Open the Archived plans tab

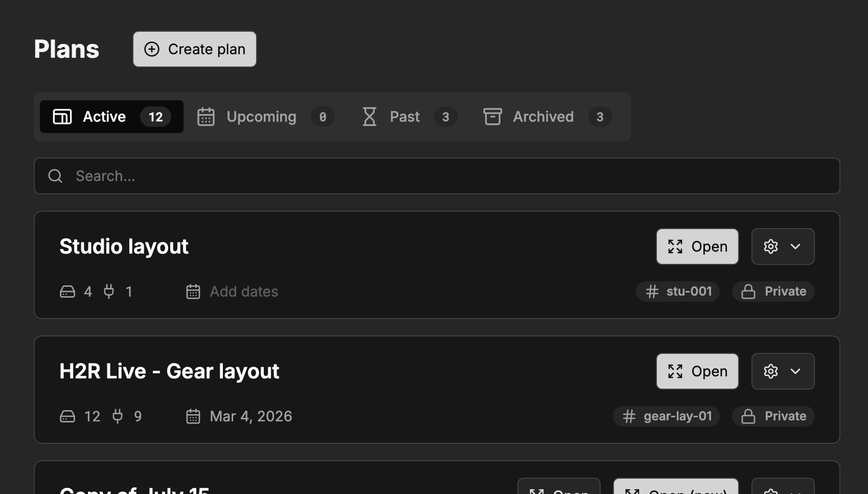point(543,117)
